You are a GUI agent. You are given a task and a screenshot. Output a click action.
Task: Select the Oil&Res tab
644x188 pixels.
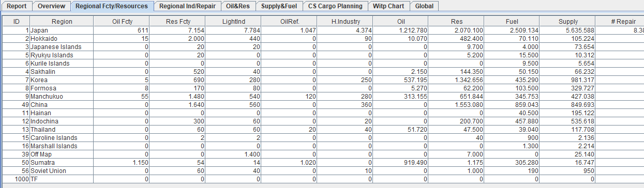coord(238,6)
